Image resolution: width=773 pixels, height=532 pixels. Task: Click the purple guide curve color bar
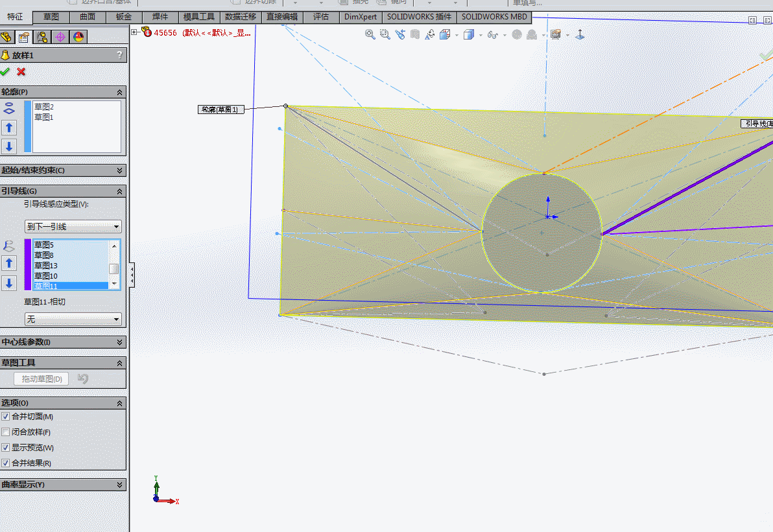point(28,264)
